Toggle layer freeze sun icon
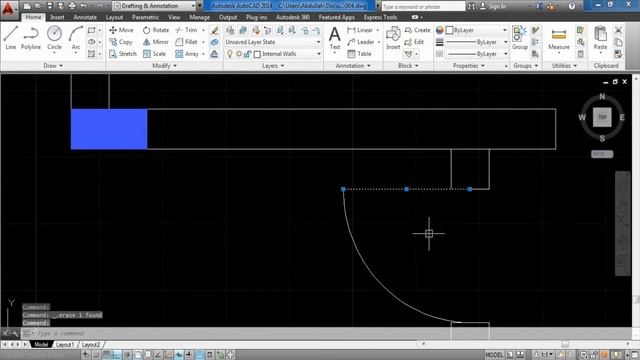This screenshot has height=360, width=640. (239, 54)
